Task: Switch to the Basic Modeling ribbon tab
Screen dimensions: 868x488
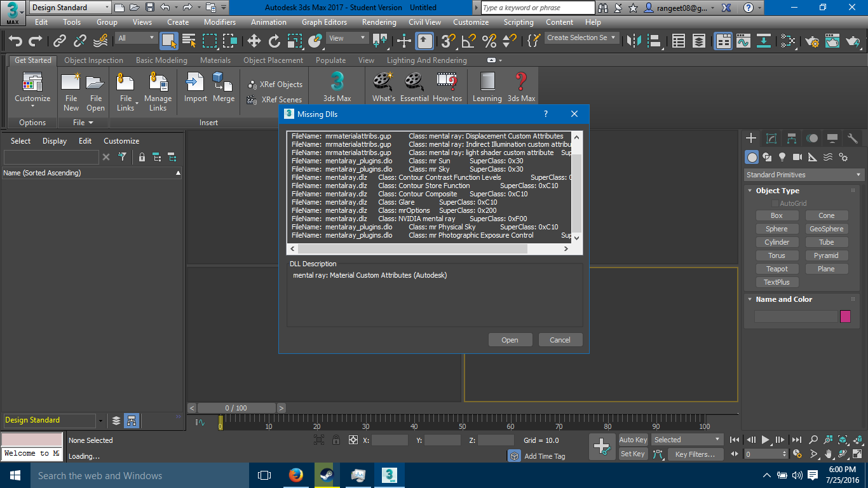Action: coord(161,60)
